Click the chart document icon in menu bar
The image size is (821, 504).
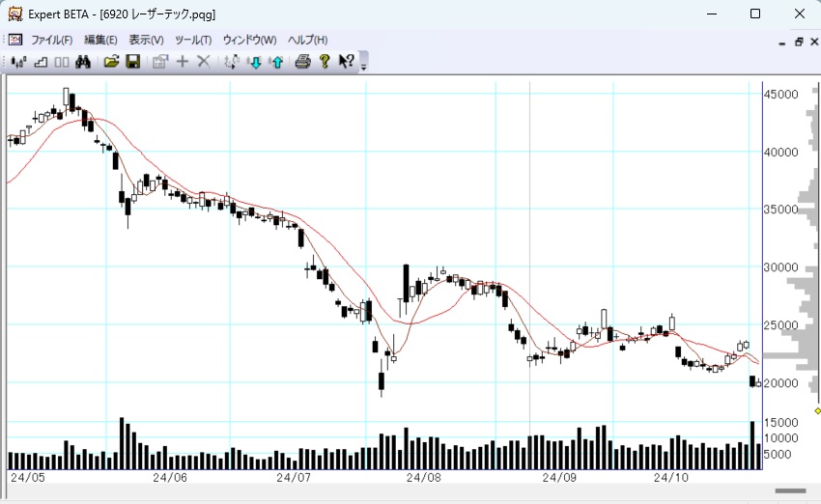click(x=14, y=40)
